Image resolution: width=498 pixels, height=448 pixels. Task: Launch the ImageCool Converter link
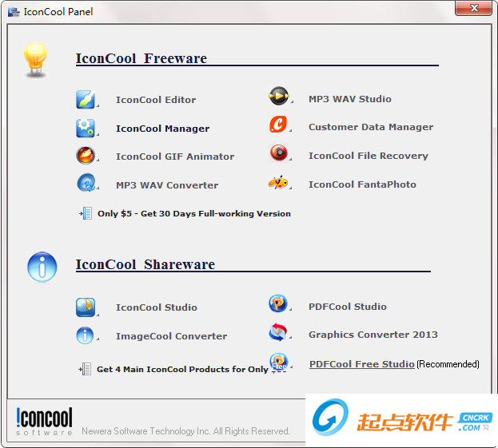click(x=172, y=336)
